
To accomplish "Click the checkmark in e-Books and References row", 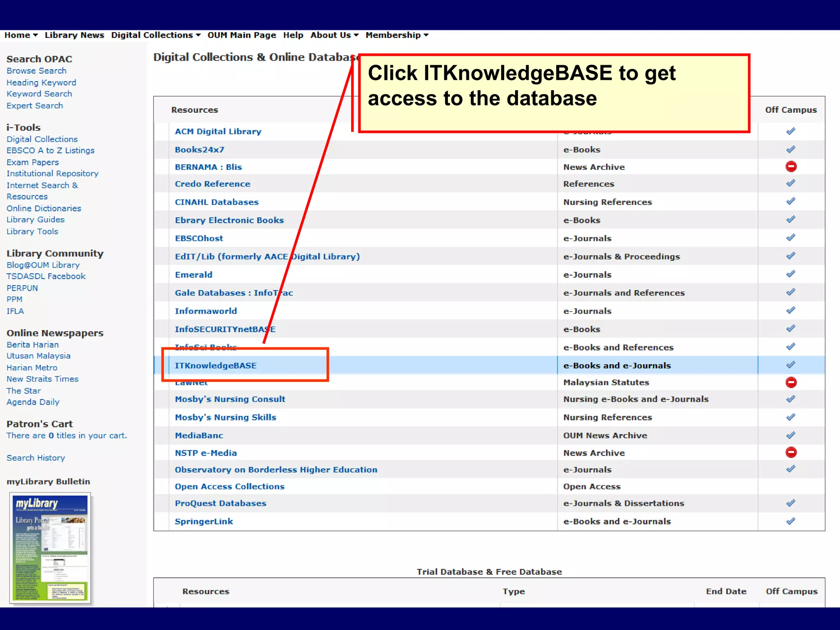I will [x=791, y=347].
